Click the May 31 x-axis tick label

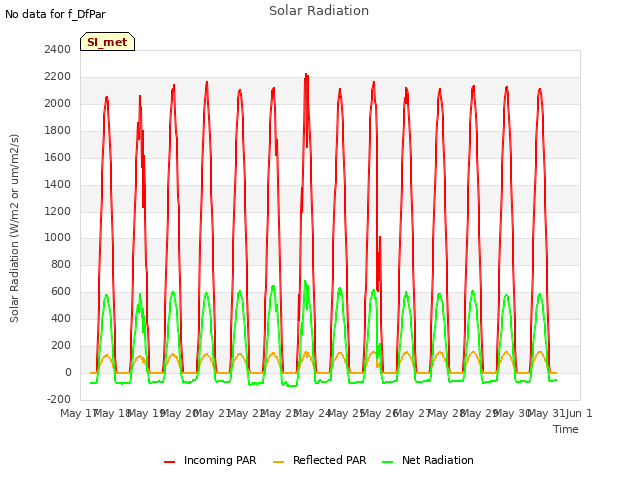[545, 413]
